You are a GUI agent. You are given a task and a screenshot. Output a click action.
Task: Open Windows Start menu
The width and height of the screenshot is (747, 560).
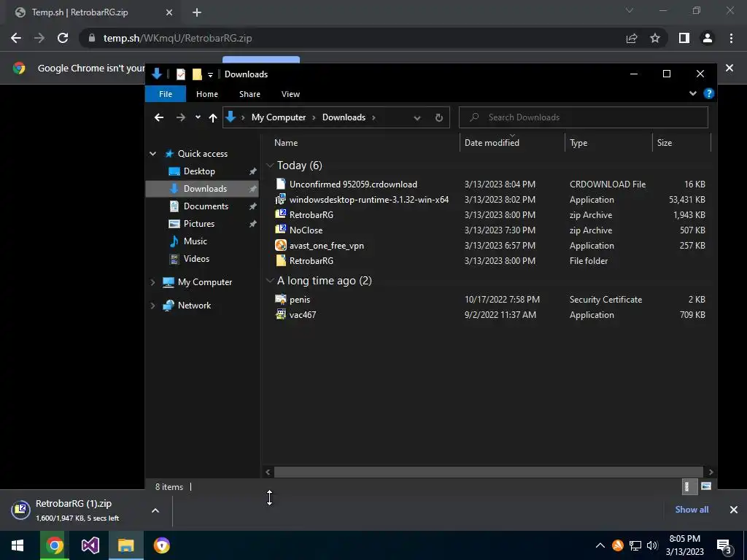point(18,545)
